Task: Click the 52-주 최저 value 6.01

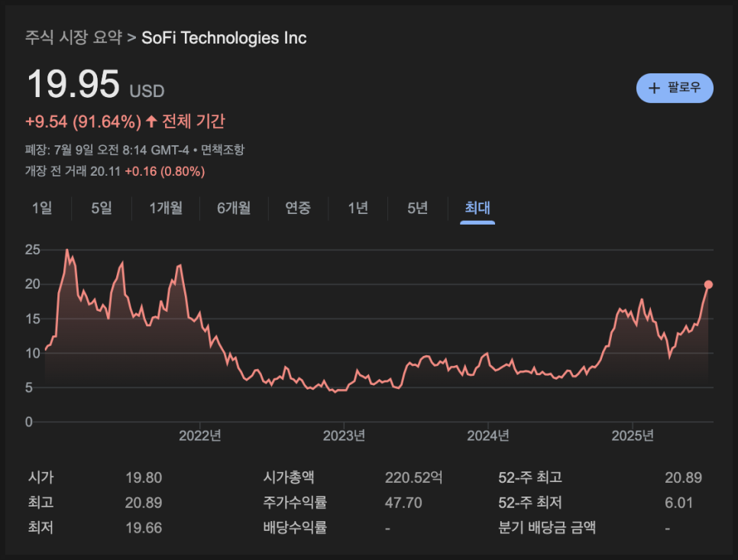Action: [678, 503]
